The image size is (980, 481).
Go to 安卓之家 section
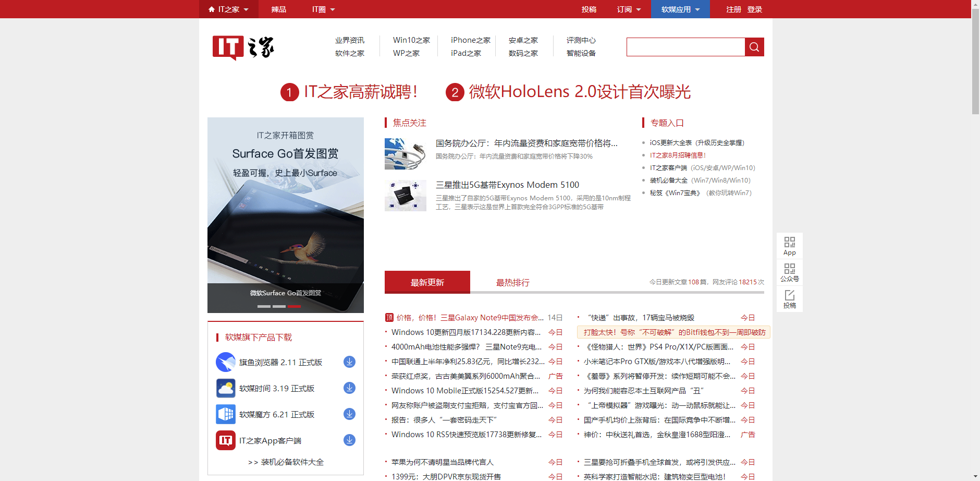(x=523, y=40)
